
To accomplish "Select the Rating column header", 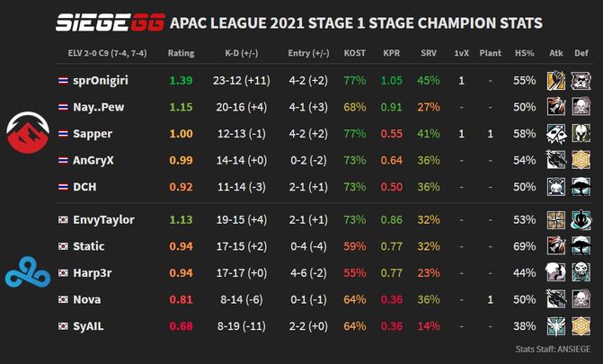I will pyautogui.click(x=181, y=53).
